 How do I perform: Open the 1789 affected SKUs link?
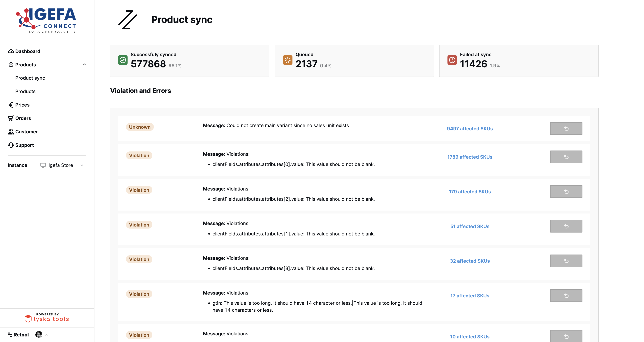[x=470, y=157]
